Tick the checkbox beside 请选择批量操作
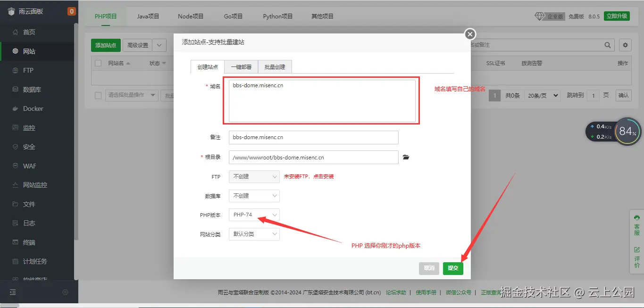The height and width of the screenshot is (308, 644). (98, 95)
